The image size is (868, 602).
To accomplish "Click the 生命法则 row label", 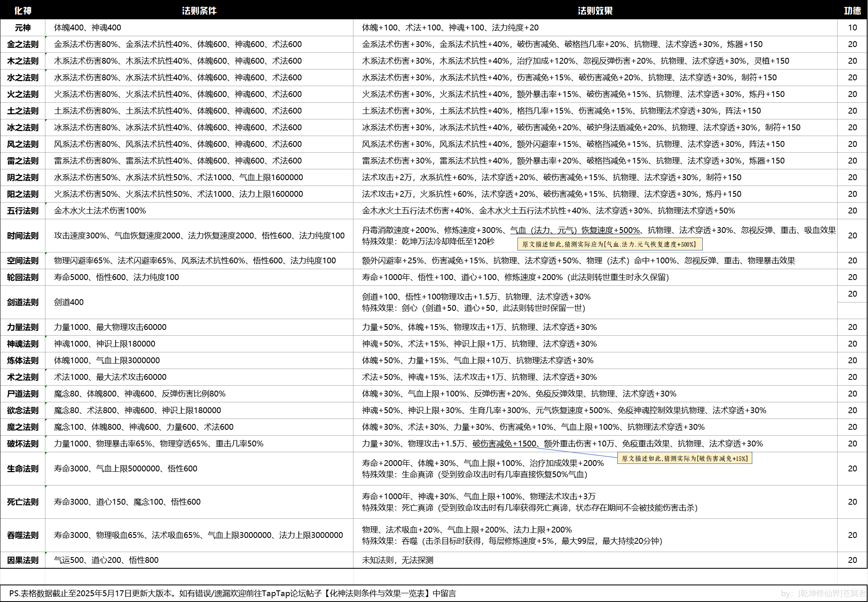I will click(22, 468).
